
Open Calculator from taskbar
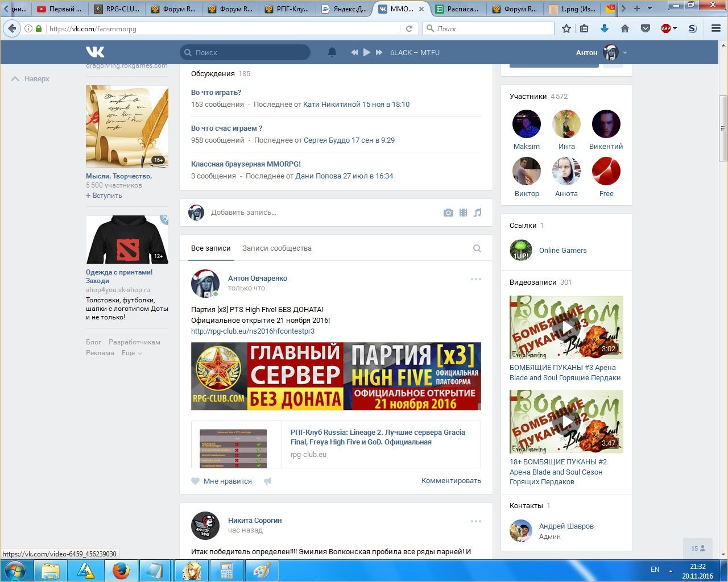tap(227, 571)
